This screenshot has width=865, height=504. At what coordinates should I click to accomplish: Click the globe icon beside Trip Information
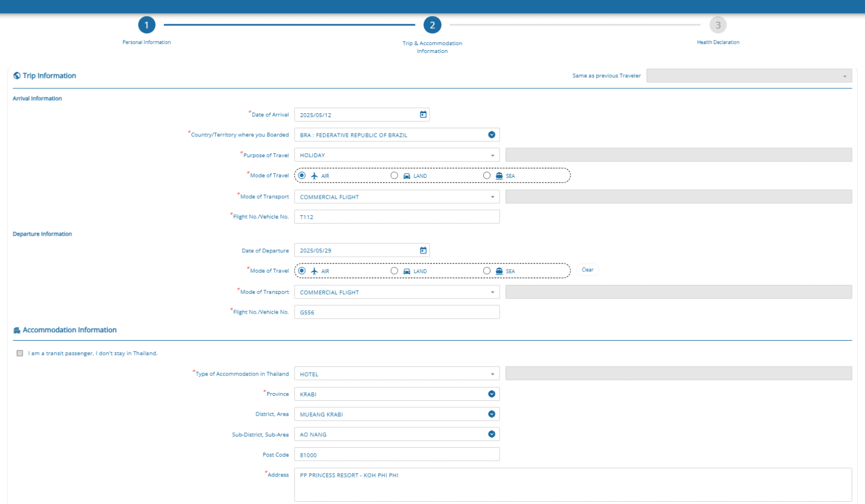17,75
